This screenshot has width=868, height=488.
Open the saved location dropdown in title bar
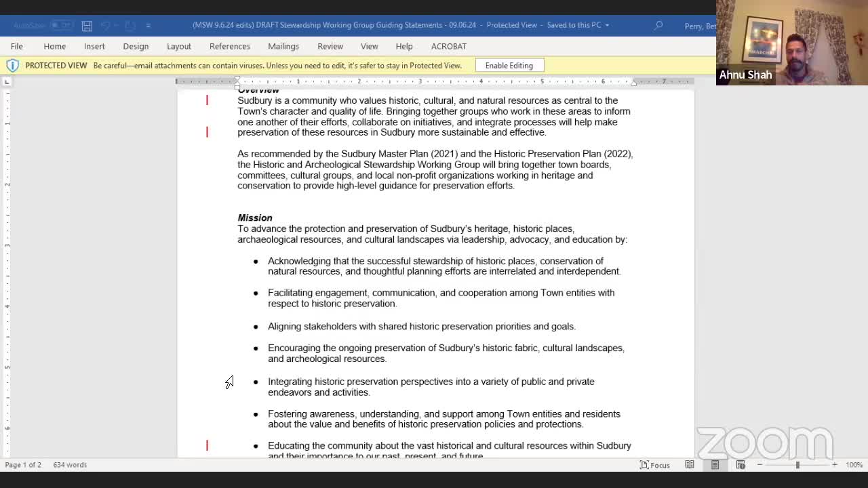[607, 25]
